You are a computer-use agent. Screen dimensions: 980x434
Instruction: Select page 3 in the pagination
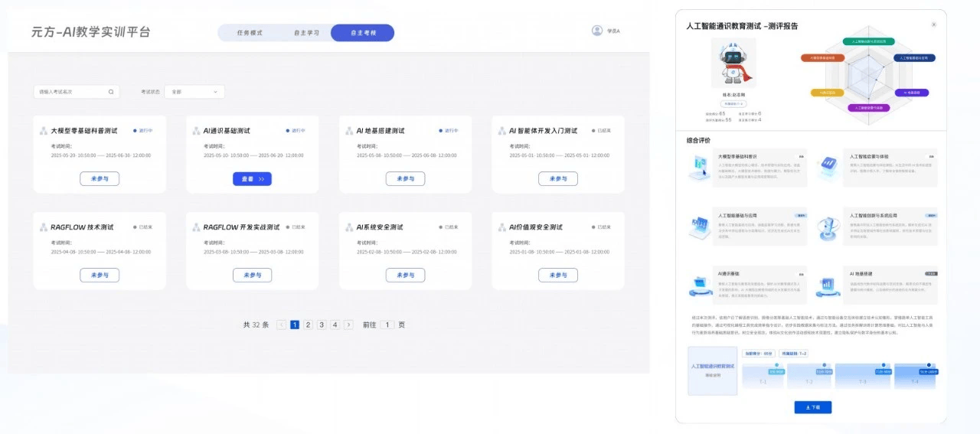[322, 325]
